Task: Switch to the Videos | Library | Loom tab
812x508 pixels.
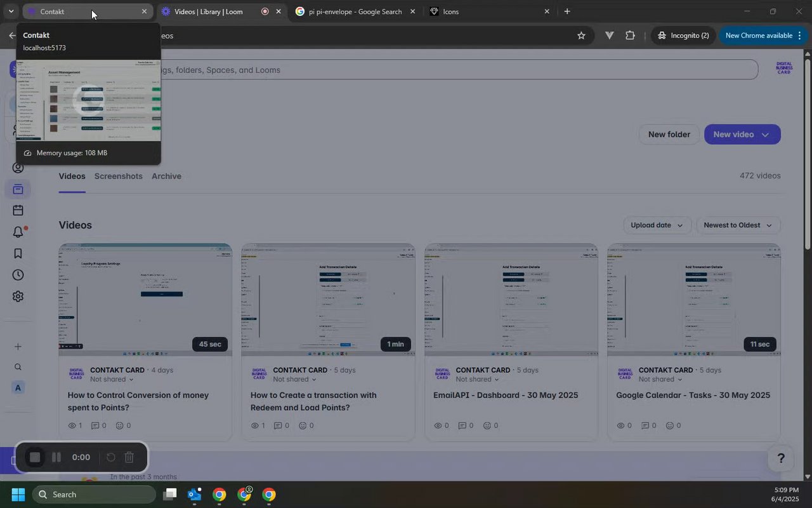Action: click(x=221, y=11)
